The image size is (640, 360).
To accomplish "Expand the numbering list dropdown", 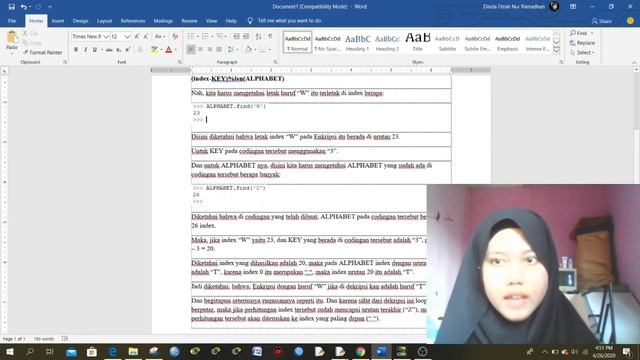I will click(212, 36).
